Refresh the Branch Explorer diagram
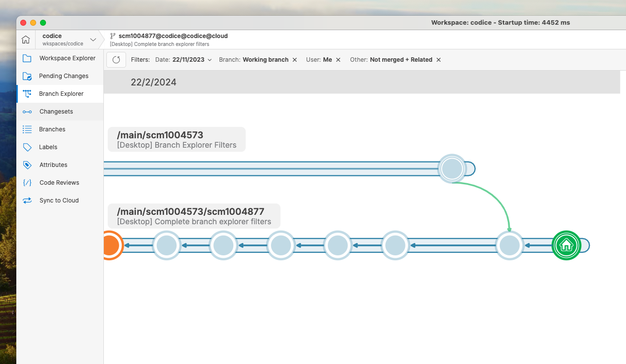This screenshot has height=364, width=626. tap(116, 59)
